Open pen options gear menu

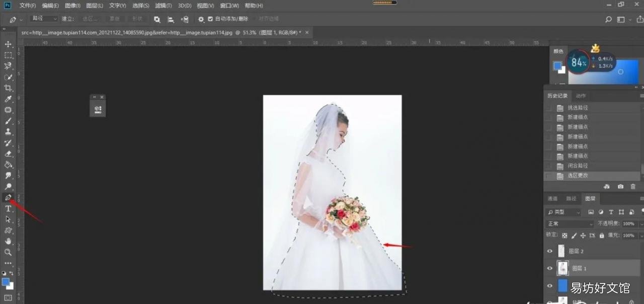pyautogui.click(x=201, y=19)
